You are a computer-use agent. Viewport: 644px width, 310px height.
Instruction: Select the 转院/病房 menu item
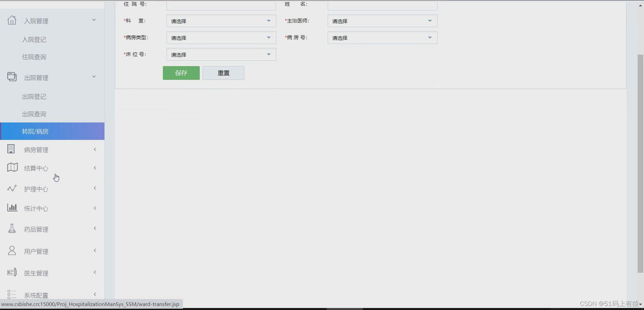pyautogui.click(x=52, y=131)
